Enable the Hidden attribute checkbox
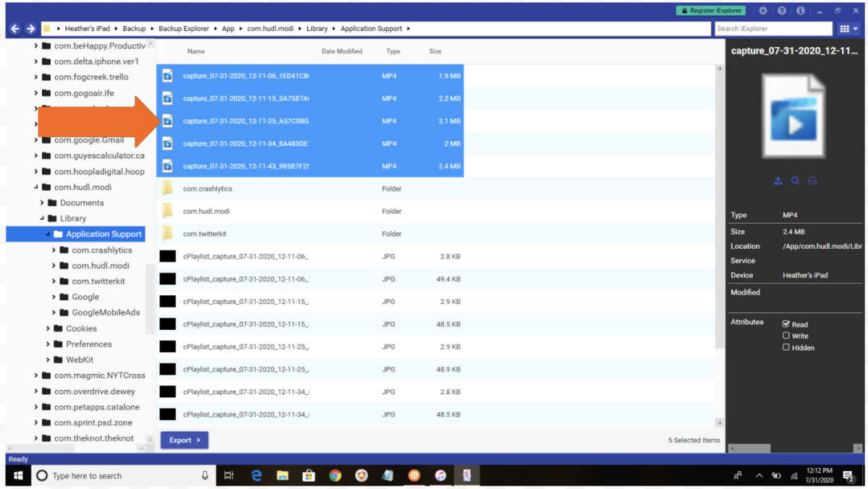Screen dimensions: 868x489 (x=786, y=347)
